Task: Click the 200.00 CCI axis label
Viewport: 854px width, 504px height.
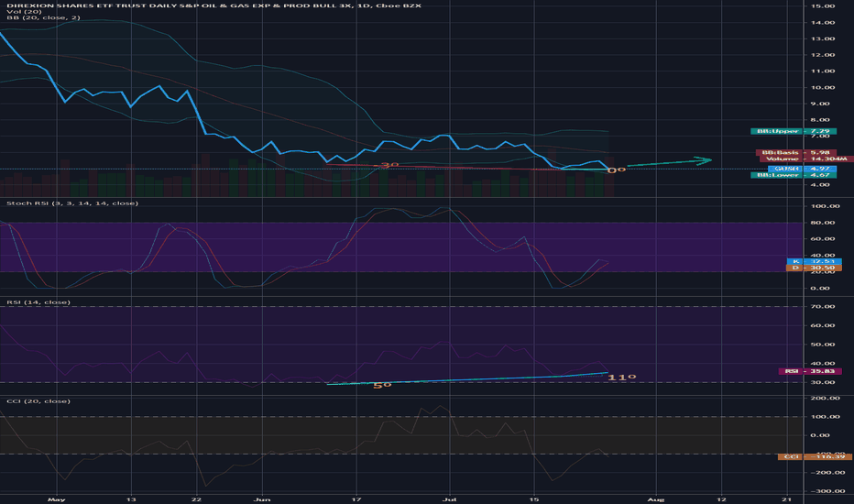Action: point(824,399)
